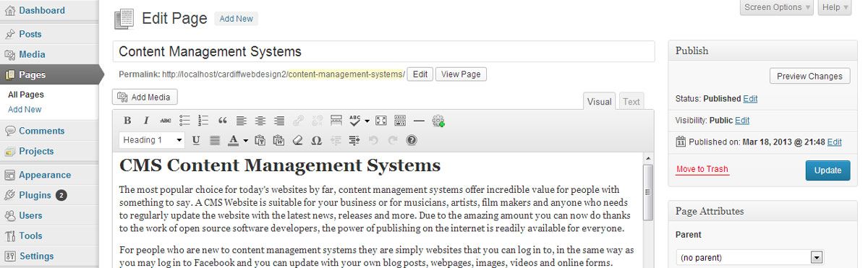
Task: Edit the Published status
Action: point(750,98)
